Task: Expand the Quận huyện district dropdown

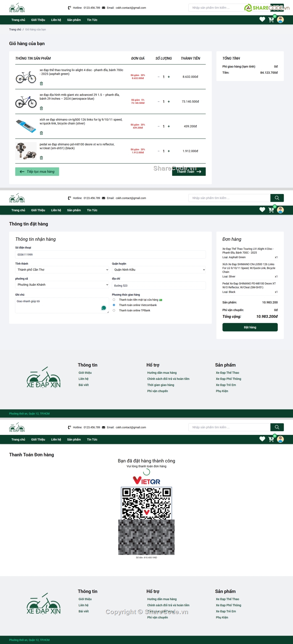Action: [x=159, y=270]
